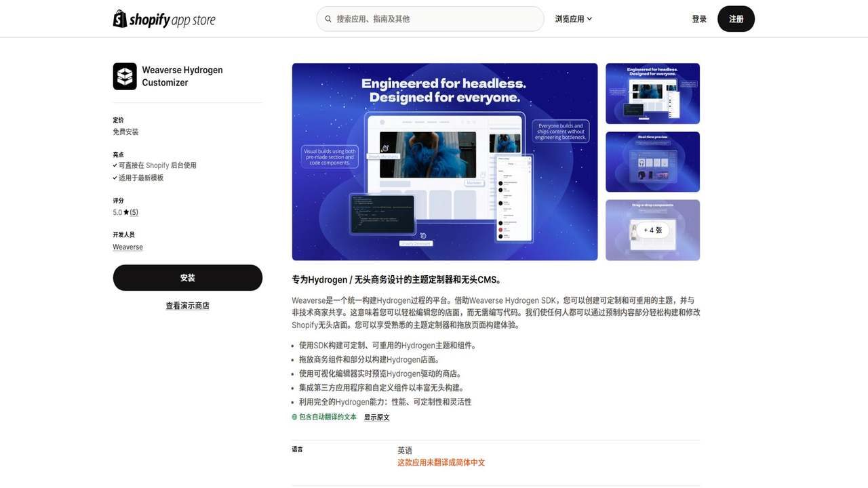Viewport: 868px width, 488px height.
Task: Click bullet 利用完全的Hydrogen能力
Action: (385, 402)
